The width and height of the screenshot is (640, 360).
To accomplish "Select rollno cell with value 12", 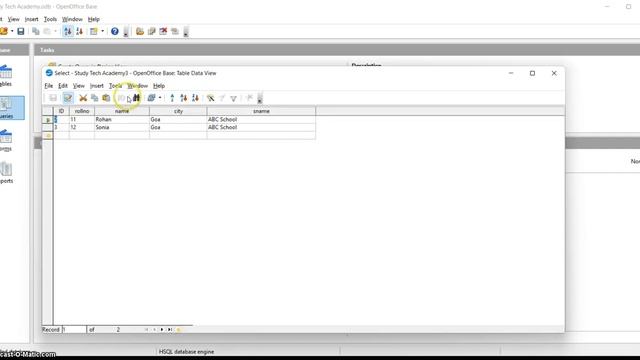I will (82, 127).
